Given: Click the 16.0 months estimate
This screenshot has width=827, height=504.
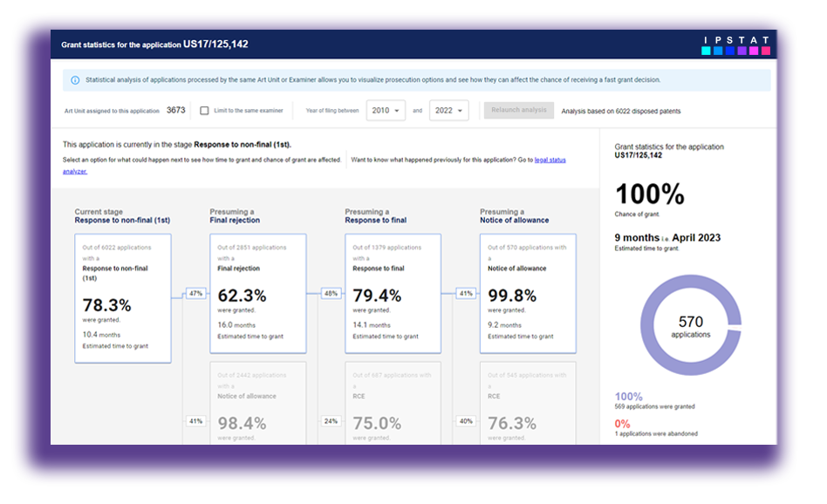Looking at the screenshot, I should [x=236, y=325].
